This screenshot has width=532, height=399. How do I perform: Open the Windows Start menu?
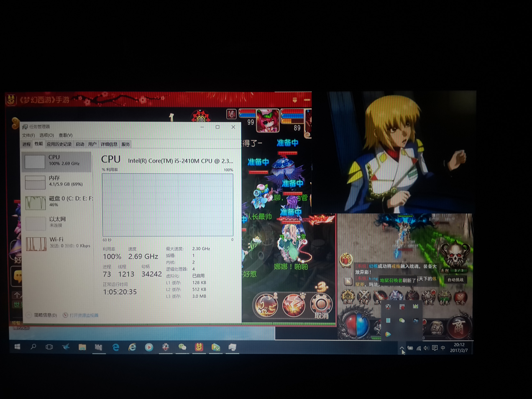[17, 347]
